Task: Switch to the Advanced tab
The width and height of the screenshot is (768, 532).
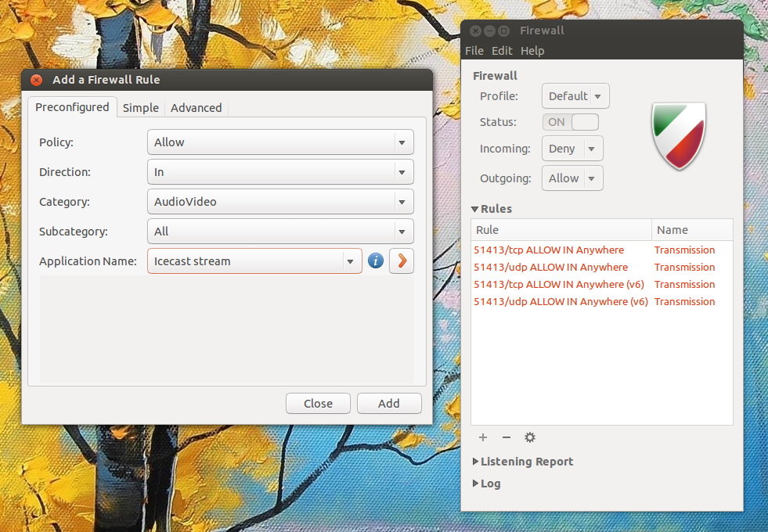Action: pos(196,107)
